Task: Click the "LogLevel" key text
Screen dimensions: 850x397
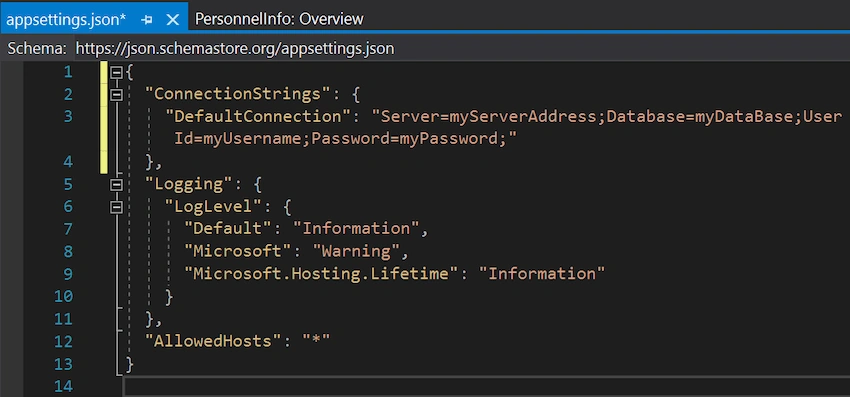Action: (214, 207)
